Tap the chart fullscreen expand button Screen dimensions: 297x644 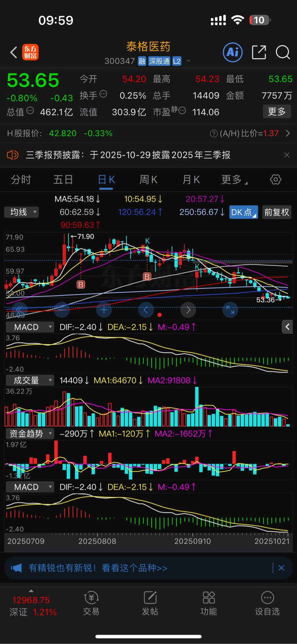[x=230, y=310]
